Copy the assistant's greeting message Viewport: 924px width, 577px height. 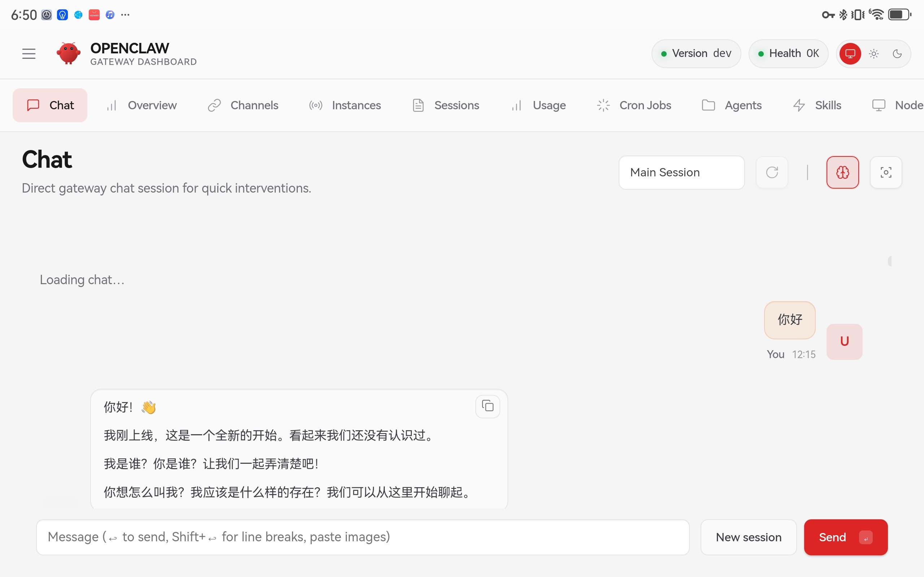click(x=488, y=406)
